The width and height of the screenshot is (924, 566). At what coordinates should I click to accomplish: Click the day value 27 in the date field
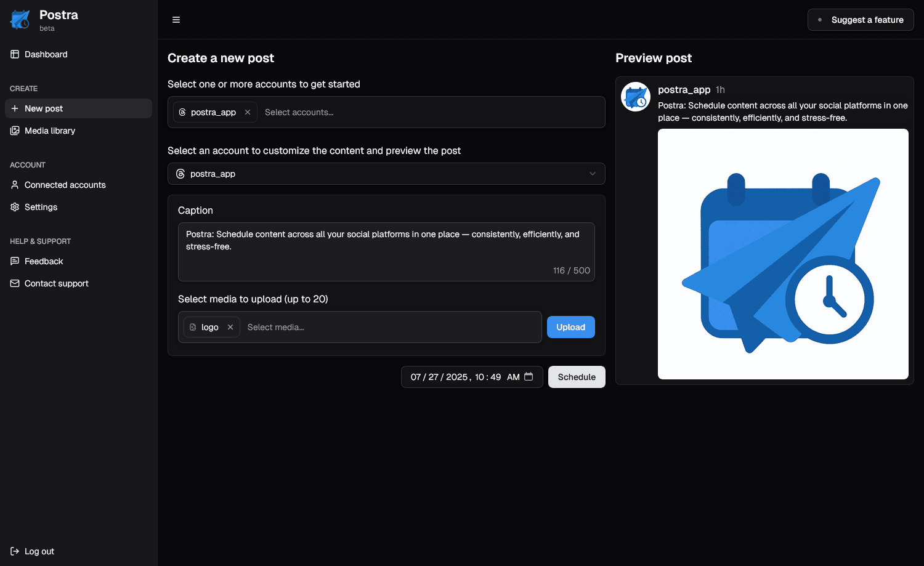coord(434,377)
